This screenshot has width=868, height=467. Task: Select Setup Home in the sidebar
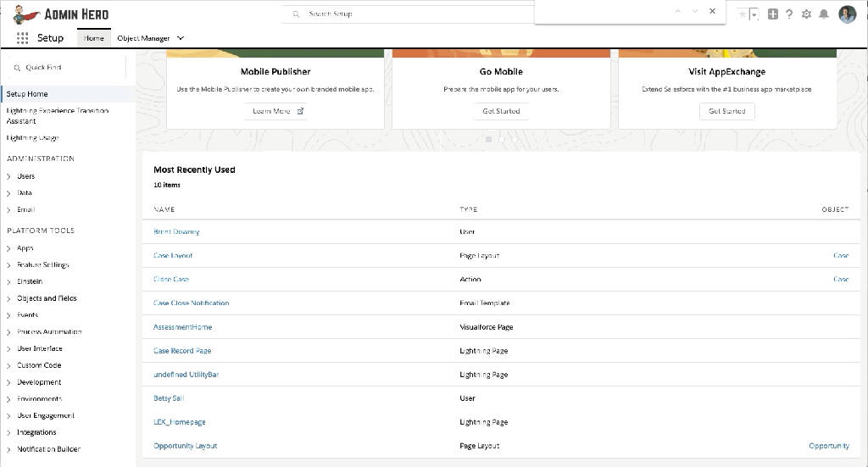pyautogui.click(x=27, y=94)
